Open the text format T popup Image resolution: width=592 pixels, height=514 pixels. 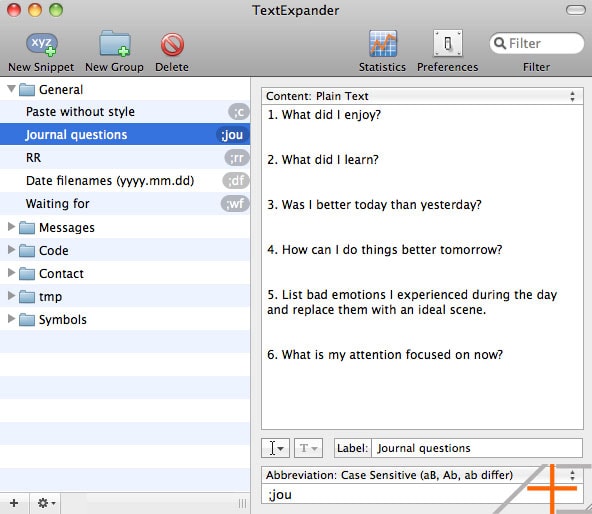tap(308, 448)
